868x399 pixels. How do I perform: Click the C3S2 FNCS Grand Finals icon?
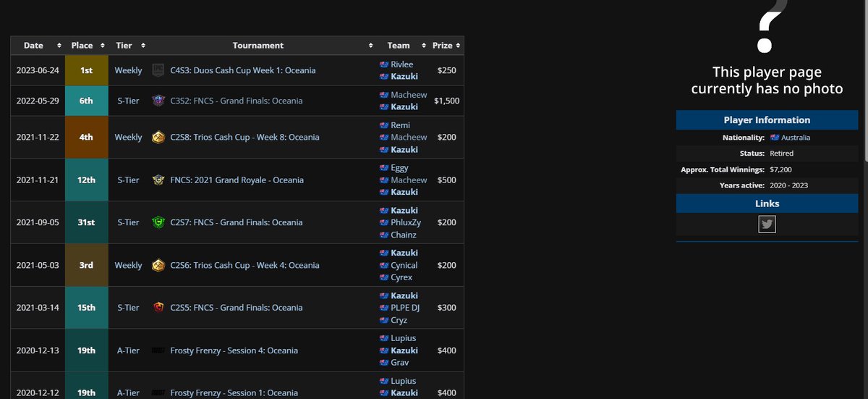point(158,101)
